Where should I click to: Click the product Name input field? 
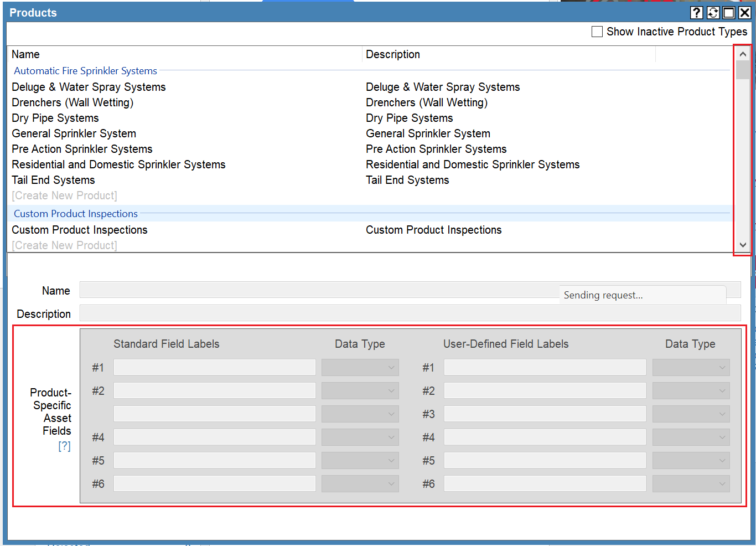[410, 290]
